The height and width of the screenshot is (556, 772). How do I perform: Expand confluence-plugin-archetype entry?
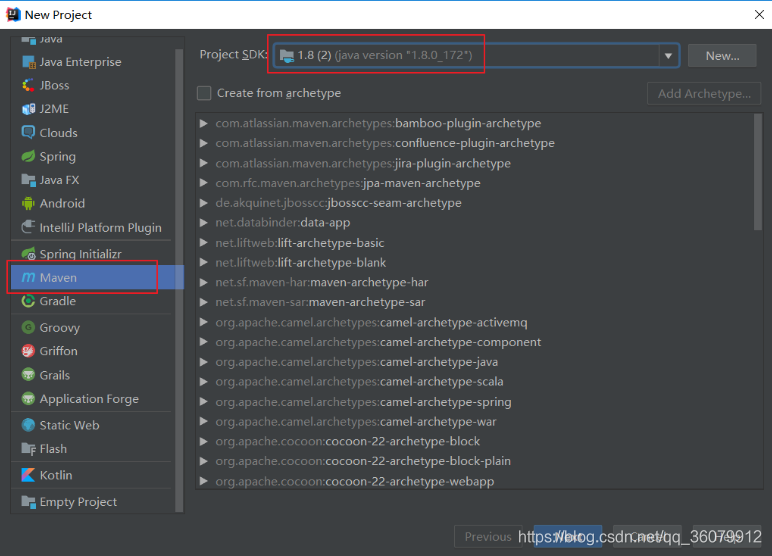(203, 143)
